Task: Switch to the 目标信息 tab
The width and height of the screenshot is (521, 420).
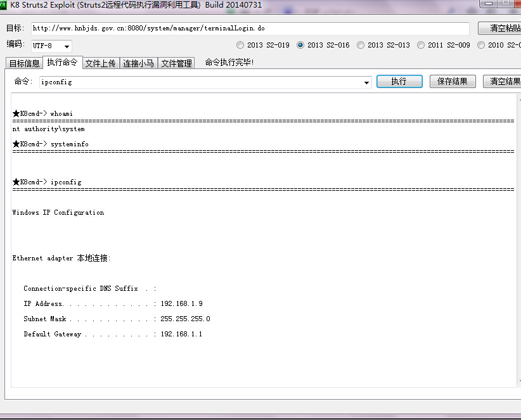Action: (24, 63)
